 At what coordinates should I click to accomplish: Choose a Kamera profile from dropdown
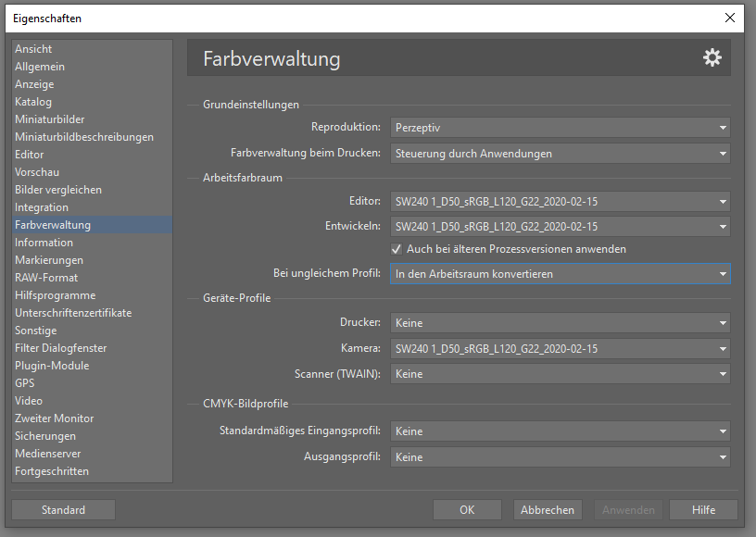click(x=560, y=349)
